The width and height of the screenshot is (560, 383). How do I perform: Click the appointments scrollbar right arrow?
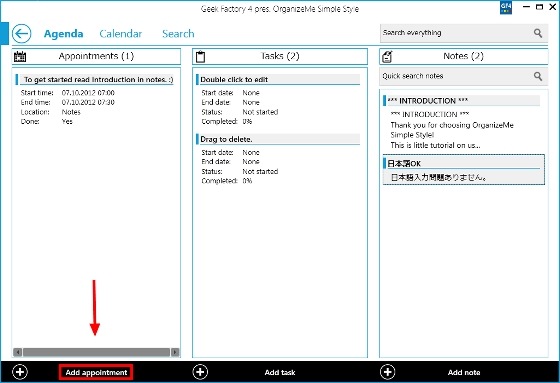click(x=175, y=352)
